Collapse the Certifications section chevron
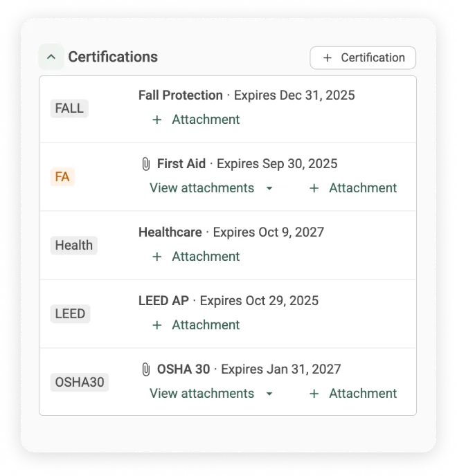Image resolution: width=457 pixels, height=476 pixels. pyautogui.click(x=51, y=57)
